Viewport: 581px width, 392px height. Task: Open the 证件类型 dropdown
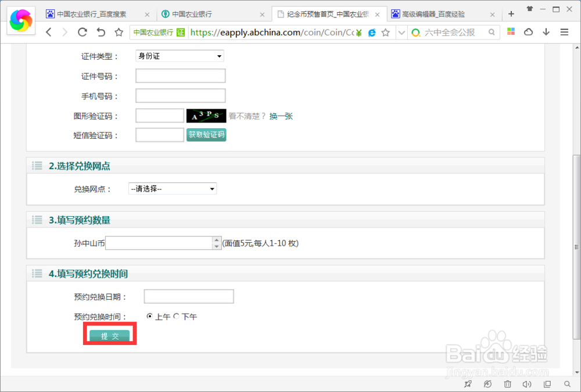click(180, 56)
